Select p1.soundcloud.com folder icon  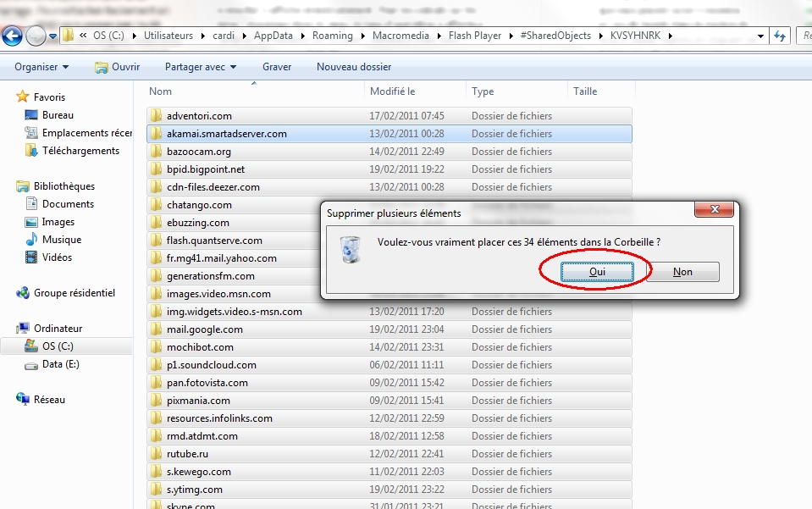pyautogui.click(x=157, y=364)
